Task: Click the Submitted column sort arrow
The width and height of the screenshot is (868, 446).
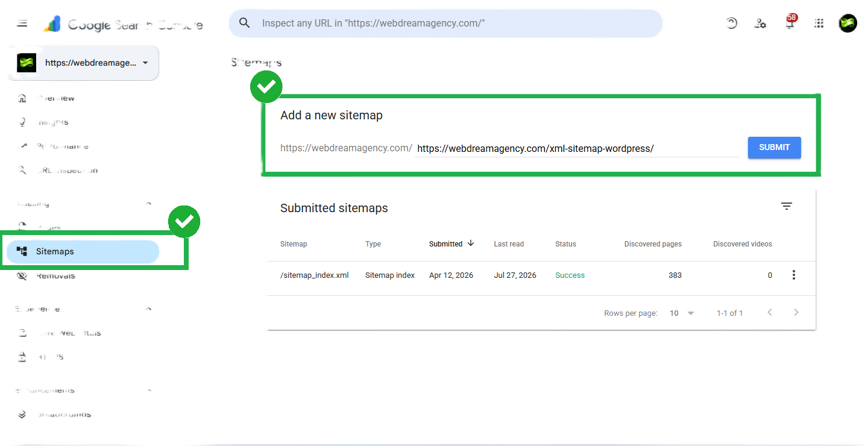Action: (x=471, y=243)
